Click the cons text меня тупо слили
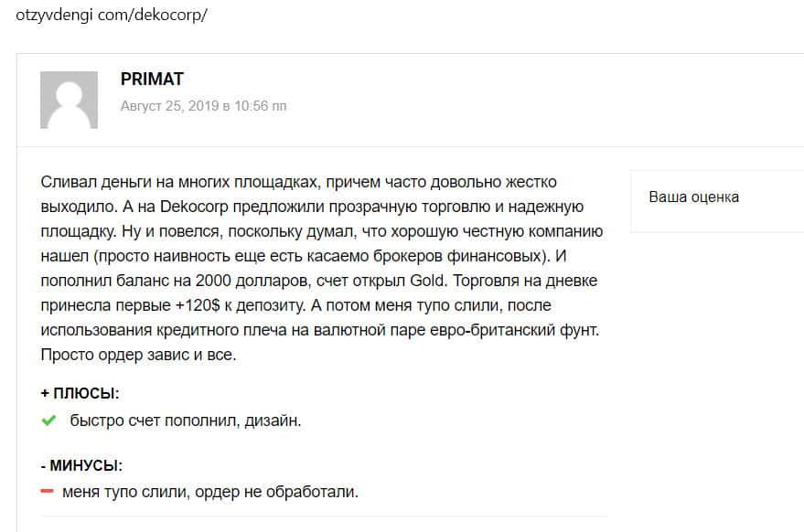This screenshot has height=532, width=804. (x=210, y=492)
